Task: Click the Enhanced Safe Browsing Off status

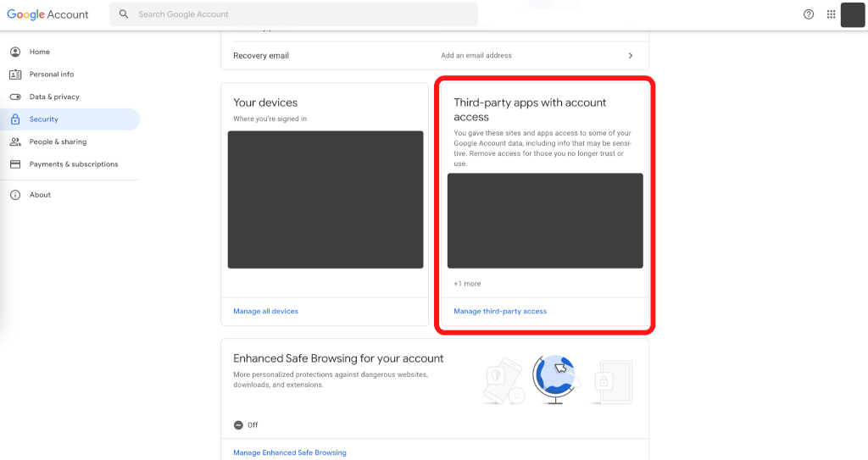Action: (x=246, y=425)
